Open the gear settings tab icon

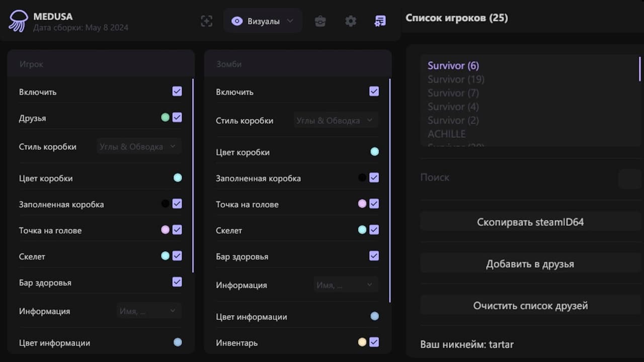(x=351, y=21)
